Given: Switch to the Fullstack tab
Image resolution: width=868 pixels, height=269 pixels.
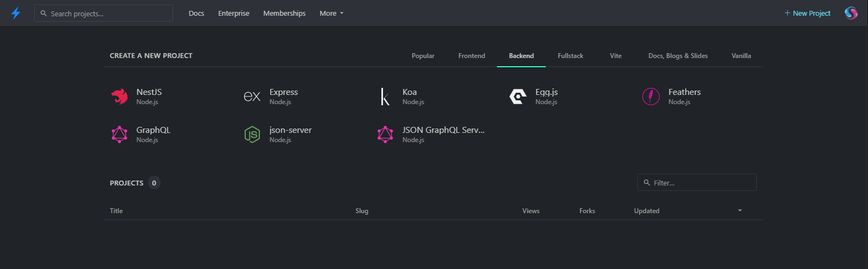Looking at the screenshot, I should click(571, 56).
